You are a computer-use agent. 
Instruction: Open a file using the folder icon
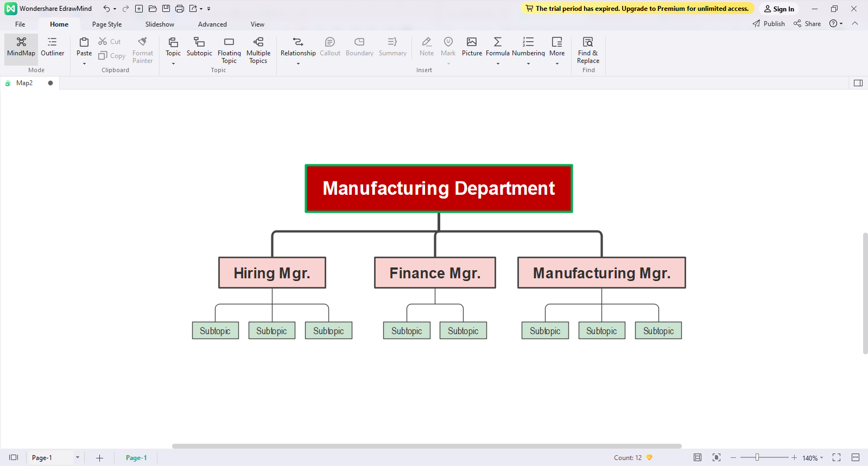click(x=153, y=9)
